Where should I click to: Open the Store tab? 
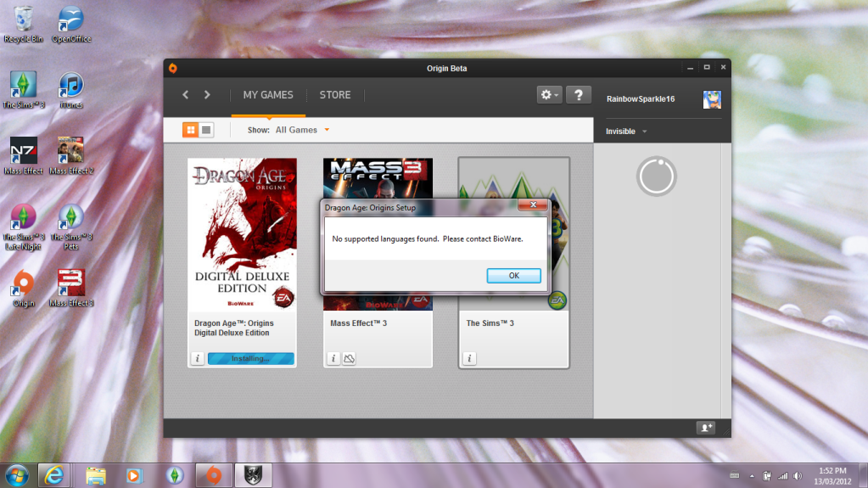click(x=334, y=95)
